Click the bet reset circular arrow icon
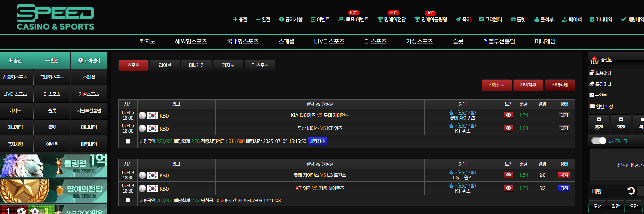This screenshot has width=644, height=214. (631, 191)
